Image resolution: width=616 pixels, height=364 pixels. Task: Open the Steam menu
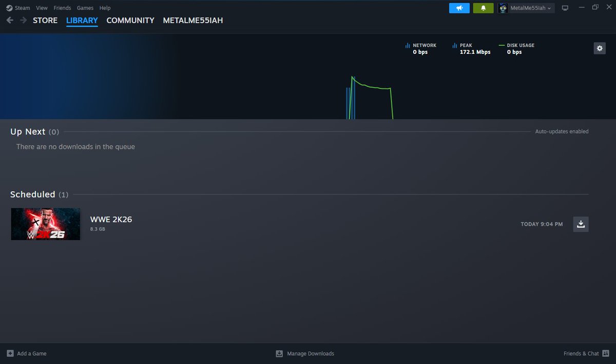coord(23,8)
